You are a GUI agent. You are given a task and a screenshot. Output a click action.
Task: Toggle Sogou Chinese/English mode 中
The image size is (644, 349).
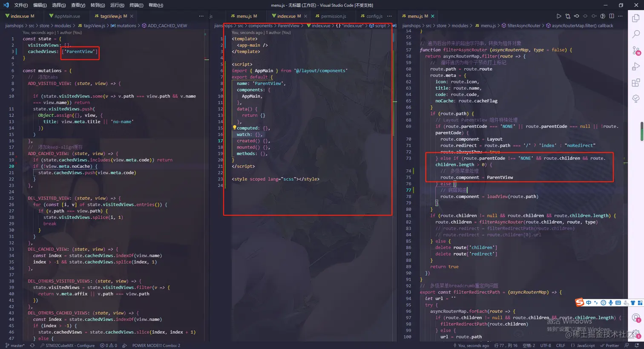(x=589, y=303)
